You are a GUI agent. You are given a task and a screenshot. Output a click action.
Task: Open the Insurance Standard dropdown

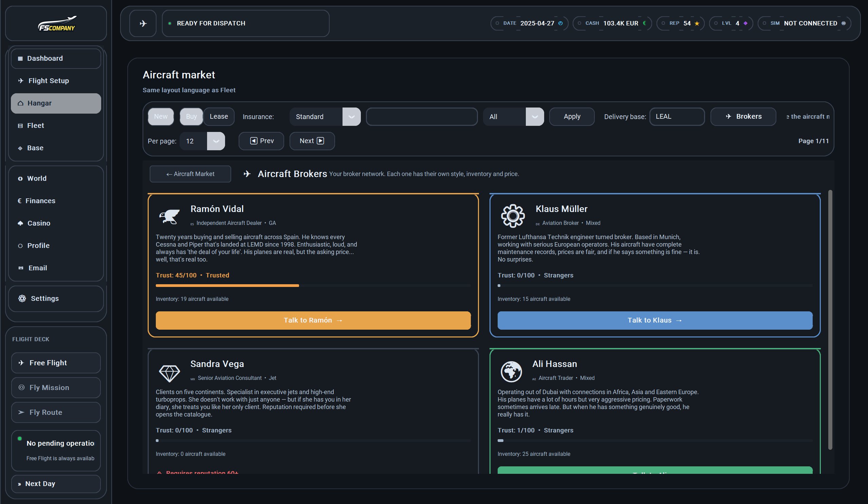tap(325, 117)
